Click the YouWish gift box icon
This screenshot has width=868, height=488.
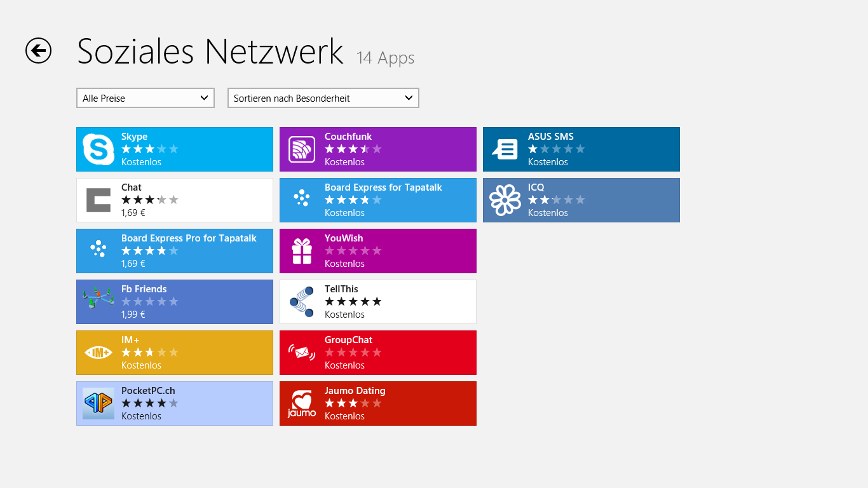tap(302, 251)
